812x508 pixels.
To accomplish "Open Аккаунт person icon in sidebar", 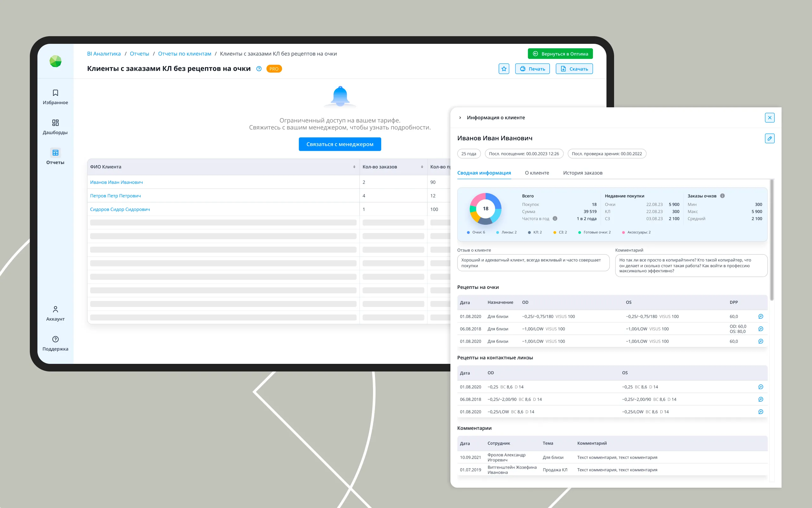I will point(56,309).
